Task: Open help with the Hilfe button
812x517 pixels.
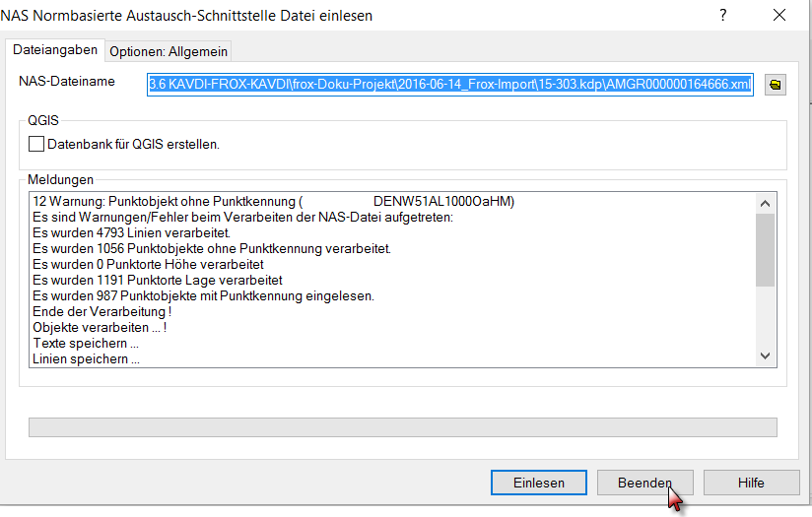Action: 751,483
